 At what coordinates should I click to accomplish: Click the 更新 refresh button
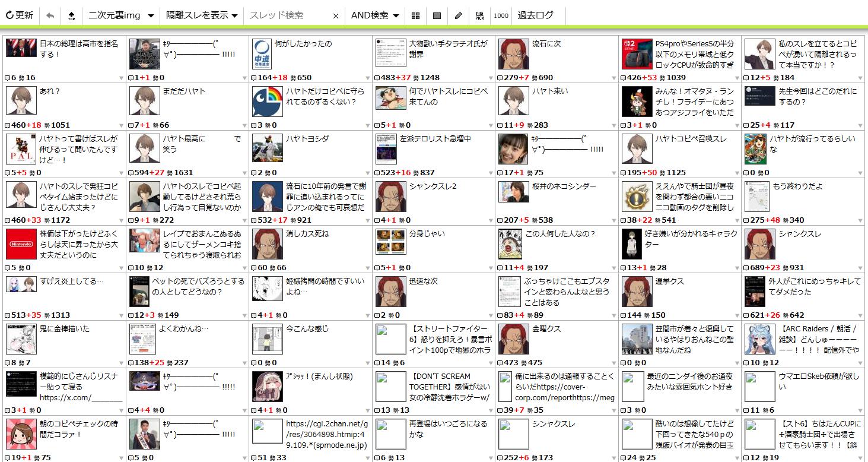pos(20,15)
